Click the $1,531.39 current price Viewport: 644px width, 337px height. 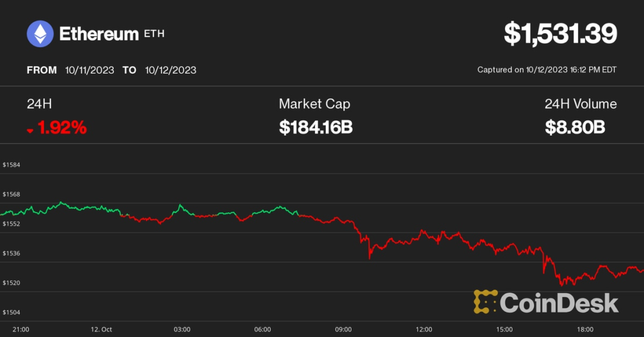tap(560, 34)
